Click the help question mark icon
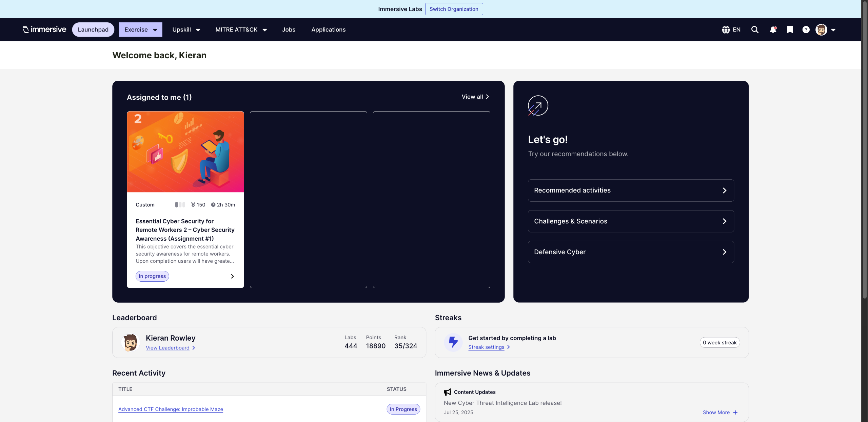868x422 pixels. [x=806, y=30]
